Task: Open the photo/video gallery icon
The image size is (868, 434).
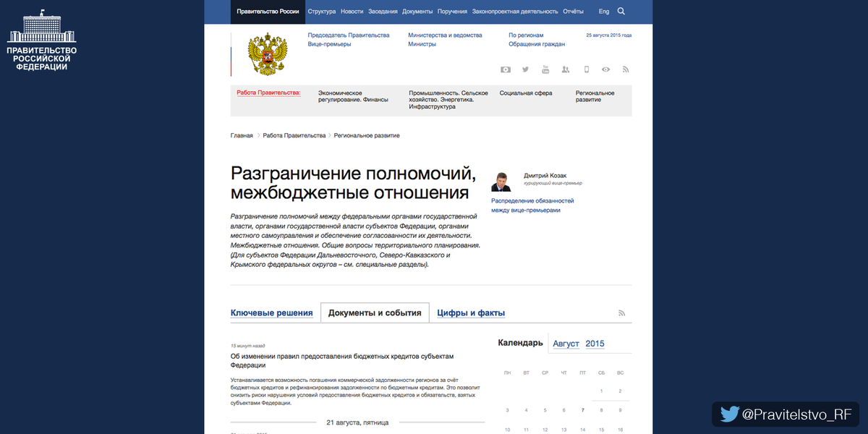Action: tap(506, 69)
